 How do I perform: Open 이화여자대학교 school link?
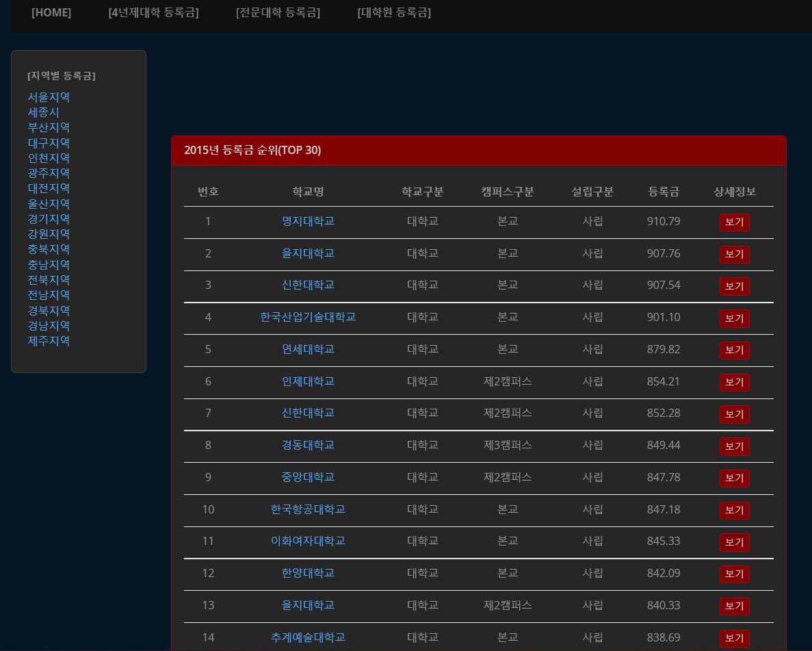[x=308, y=541]
